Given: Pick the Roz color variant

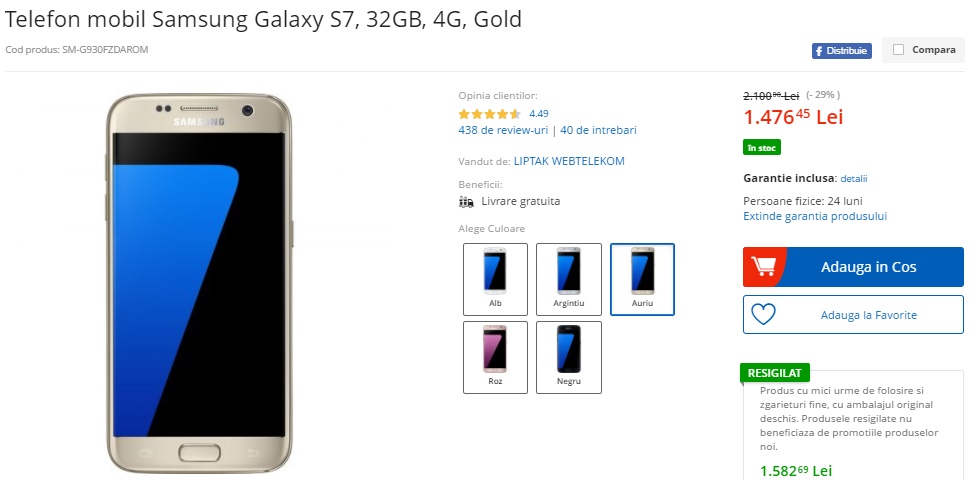Looking at the screenshot, I should 495,357.
